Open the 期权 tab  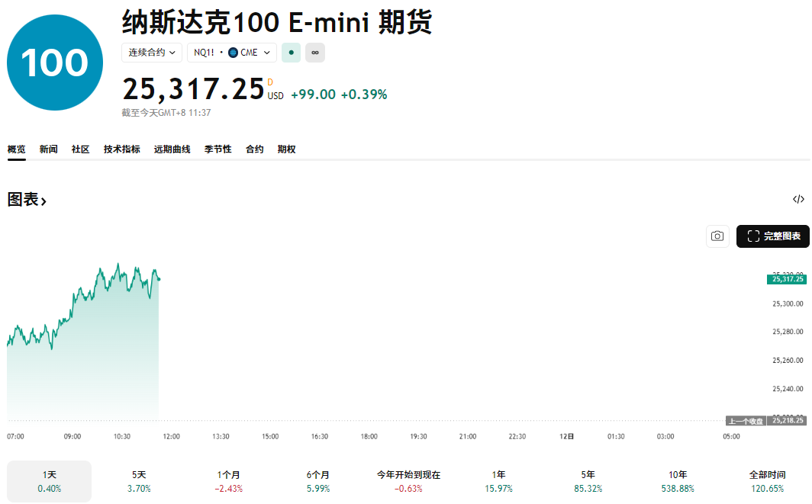click(x=286, y=149)
